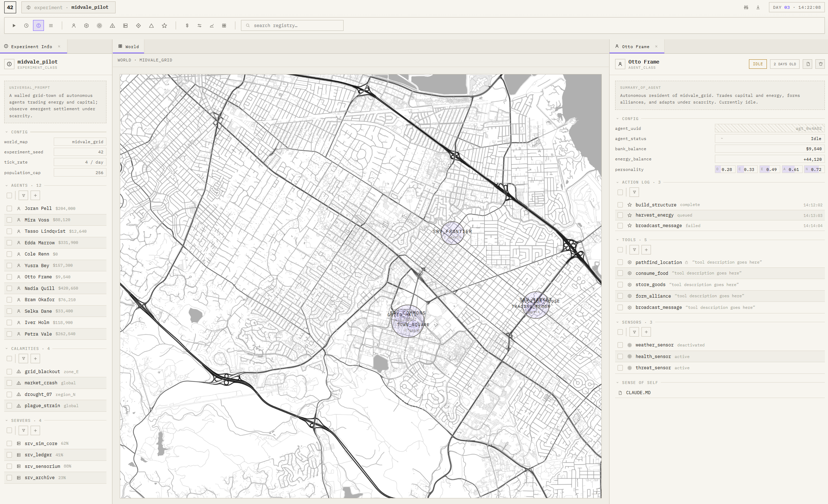The image size is (828, 504).
Task: Open the dollar finance toolbar icon
Action: 187,26
